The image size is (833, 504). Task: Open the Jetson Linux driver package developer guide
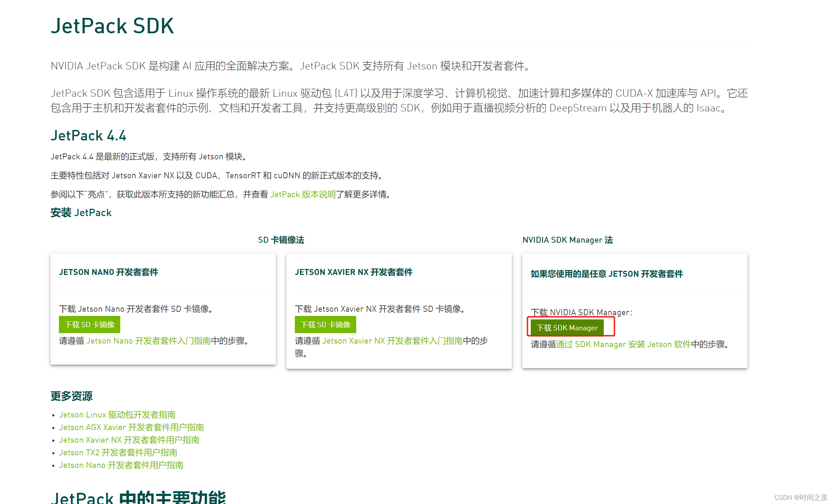[x=117, y=415]
